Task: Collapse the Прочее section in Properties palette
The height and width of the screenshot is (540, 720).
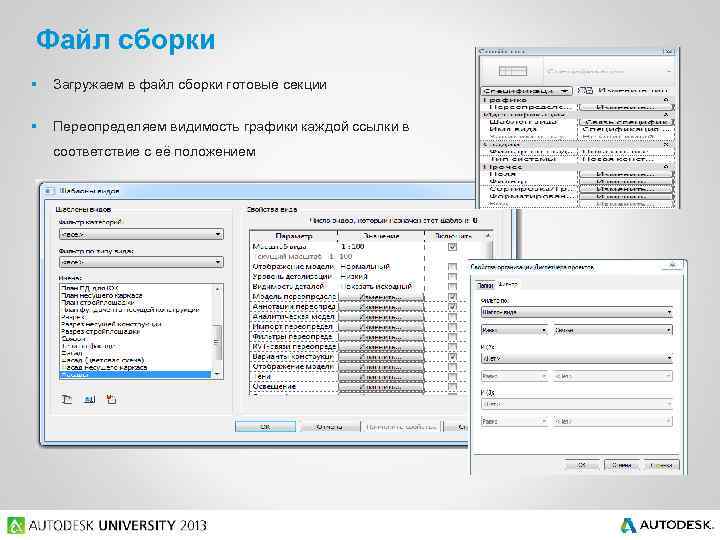Action: tap(666, 167)
